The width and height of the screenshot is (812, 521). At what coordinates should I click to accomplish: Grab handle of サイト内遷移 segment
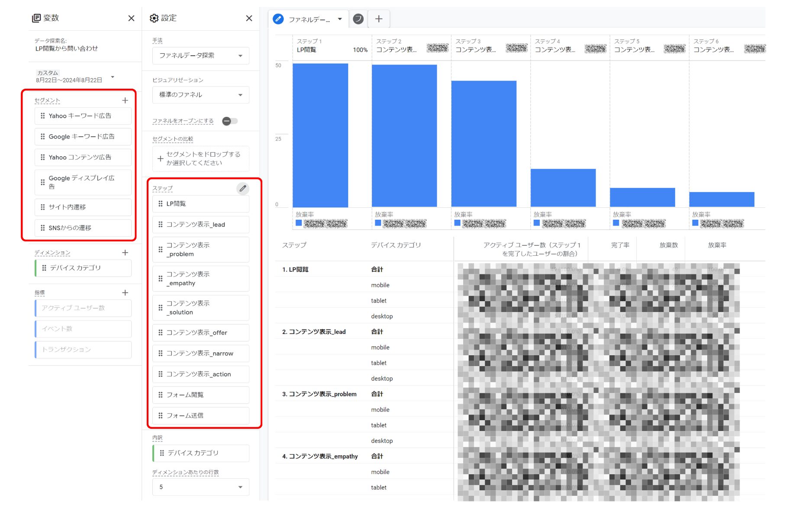pyautogui.click(x=42, y=207)
